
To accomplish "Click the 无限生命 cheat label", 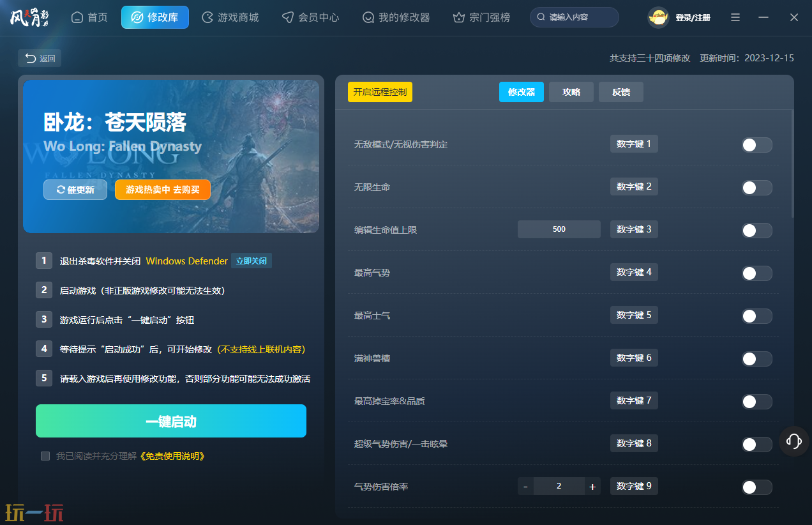I will point(372,188).
